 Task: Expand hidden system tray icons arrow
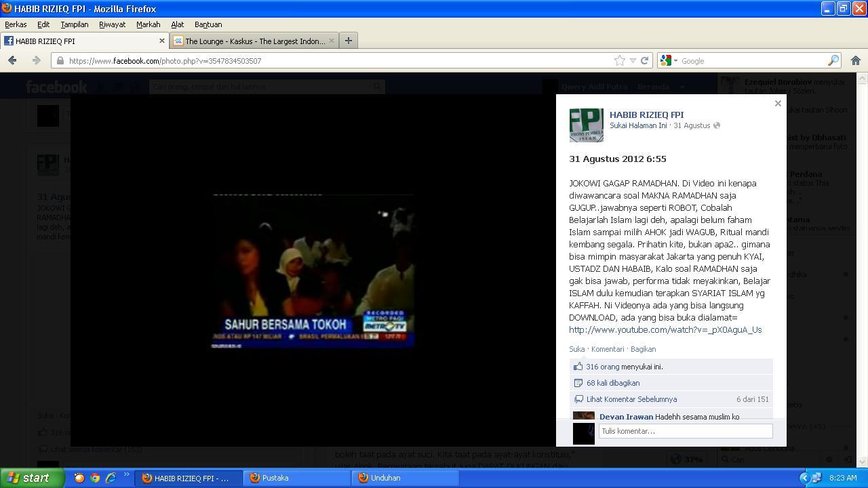[x=804, y=478]
